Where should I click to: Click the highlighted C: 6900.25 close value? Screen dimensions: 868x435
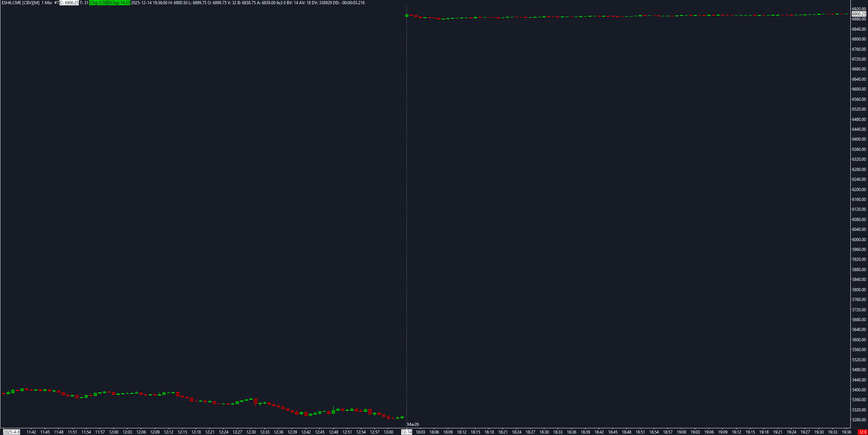[69, 3]
